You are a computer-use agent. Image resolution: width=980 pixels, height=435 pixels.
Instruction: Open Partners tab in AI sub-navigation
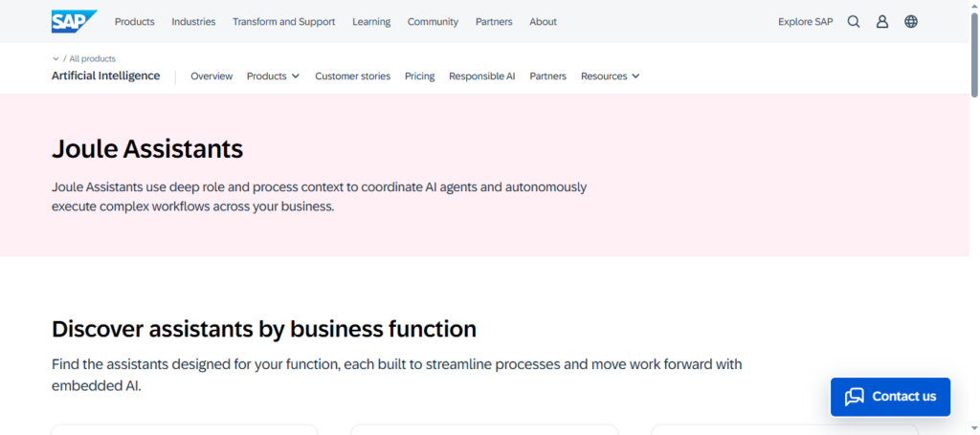[x=548, y=76]
